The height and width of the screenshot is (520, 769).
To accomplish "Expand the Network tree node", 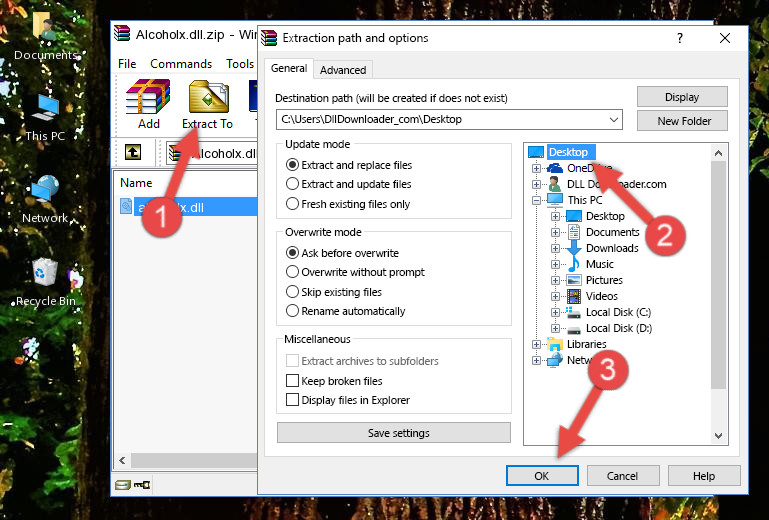I will tap(536, 361).
